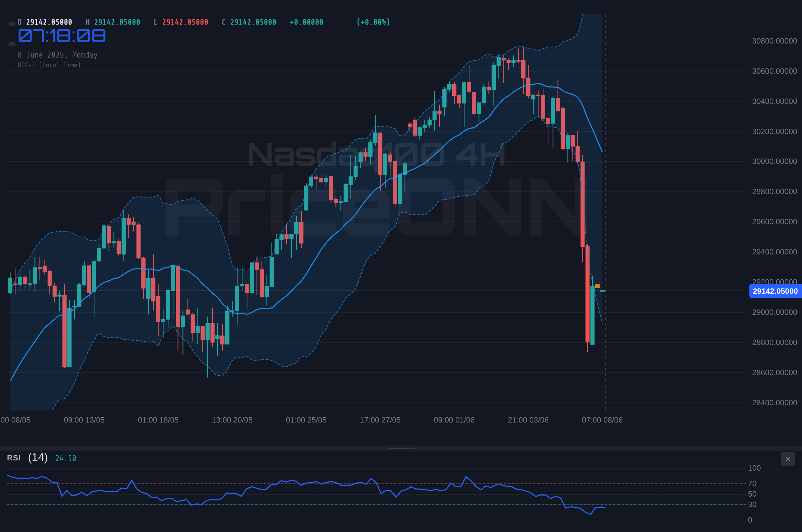Click the 29000.00000 price axis label

[775, 312]
